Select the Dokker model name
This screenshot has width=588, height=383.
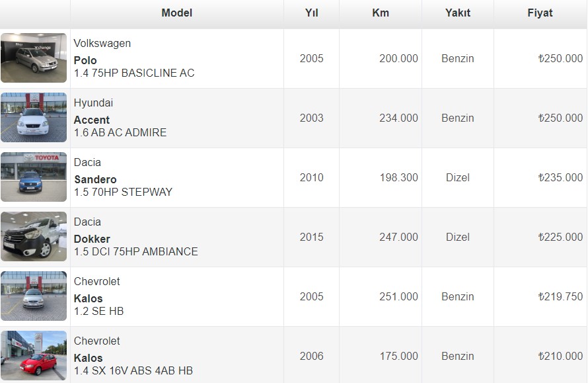92,239
